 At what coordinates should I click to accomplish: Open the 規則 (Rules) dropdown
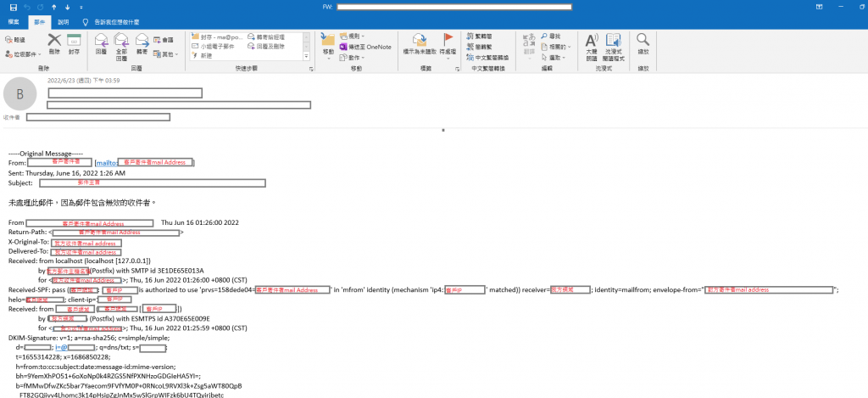point(352,36)
